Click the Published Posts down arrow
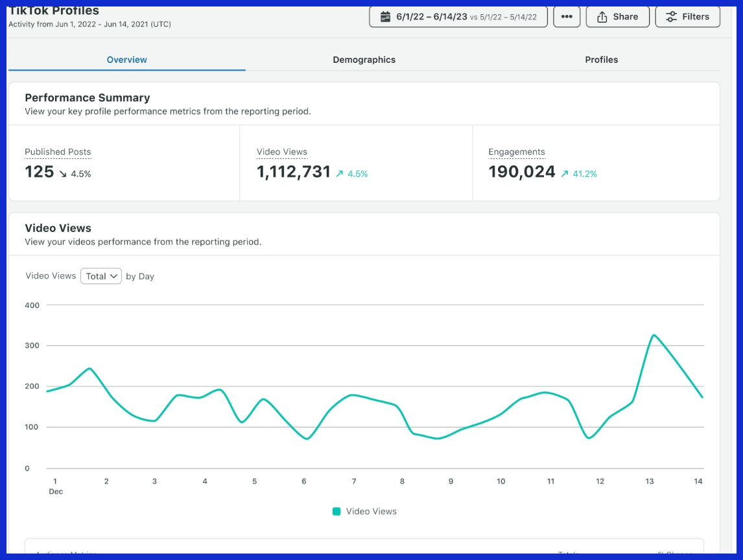Image resolution: width=743 pixels, height=560 pixels. [63, 174]
